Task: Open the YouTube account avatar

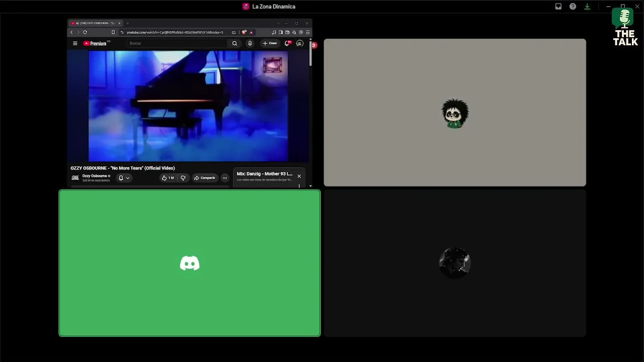Action: click(x=300, y=43)
